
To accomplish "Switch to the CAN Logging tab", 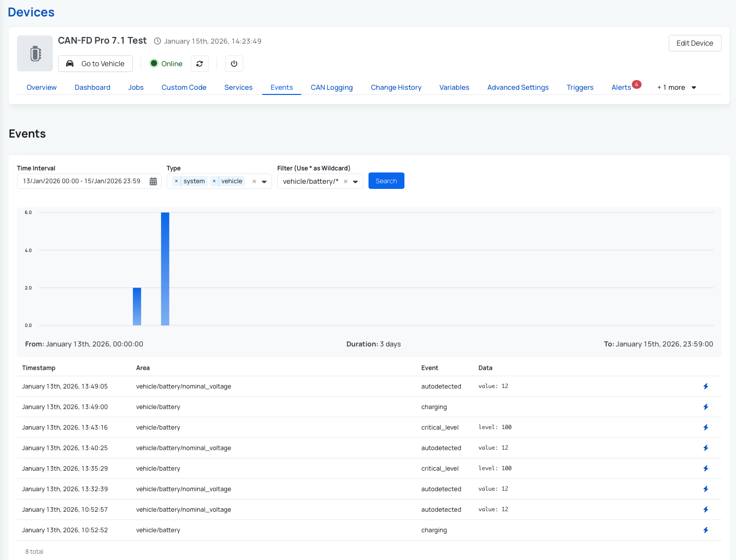I will point(332,87).
